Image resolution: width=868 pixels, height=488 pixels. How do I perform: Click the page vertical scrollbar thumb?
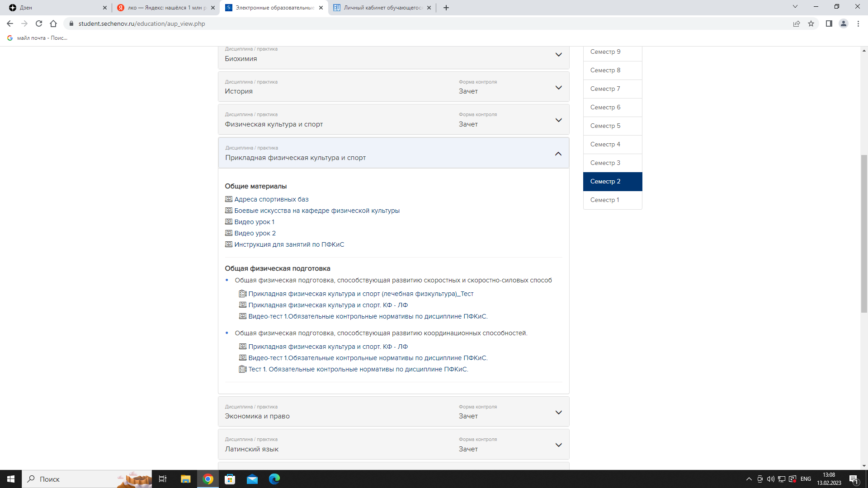point(864,233)
